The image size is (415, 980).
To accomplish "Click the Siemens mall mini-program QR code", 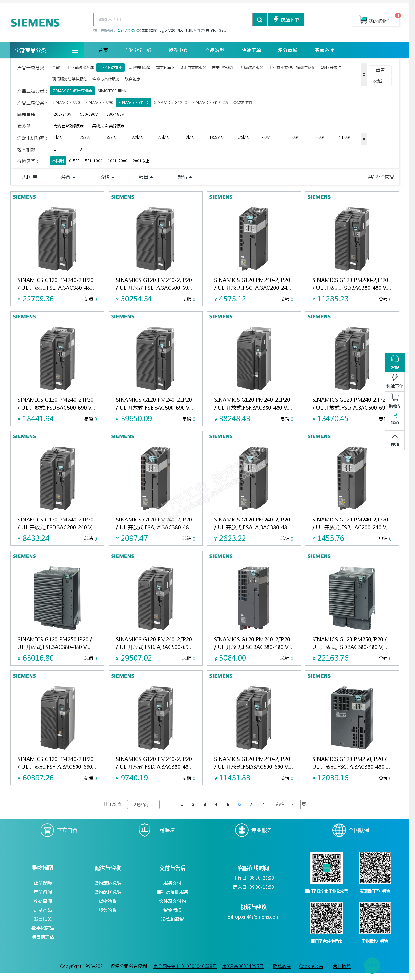I will click(x=326, y=918).
